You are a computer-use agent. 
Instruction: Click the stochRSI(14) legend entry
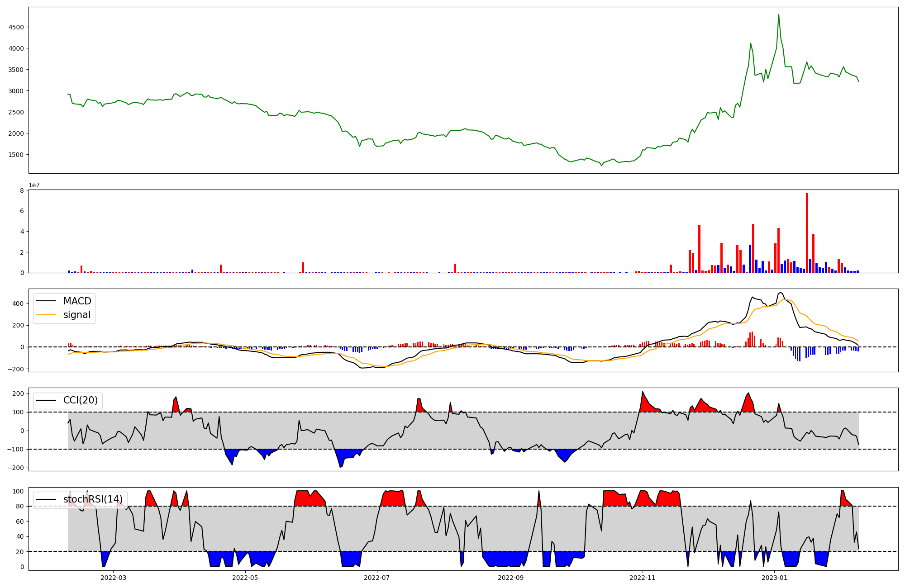click(x=93, y=499)
